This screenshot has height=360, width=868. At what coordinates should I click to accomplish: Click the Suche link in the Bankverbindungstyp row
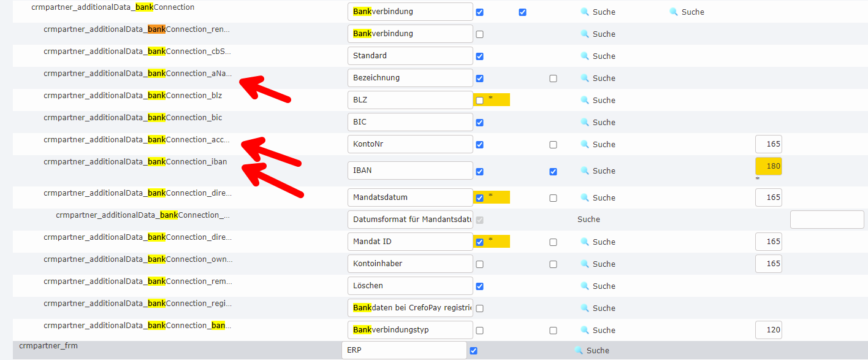[603, 330]
